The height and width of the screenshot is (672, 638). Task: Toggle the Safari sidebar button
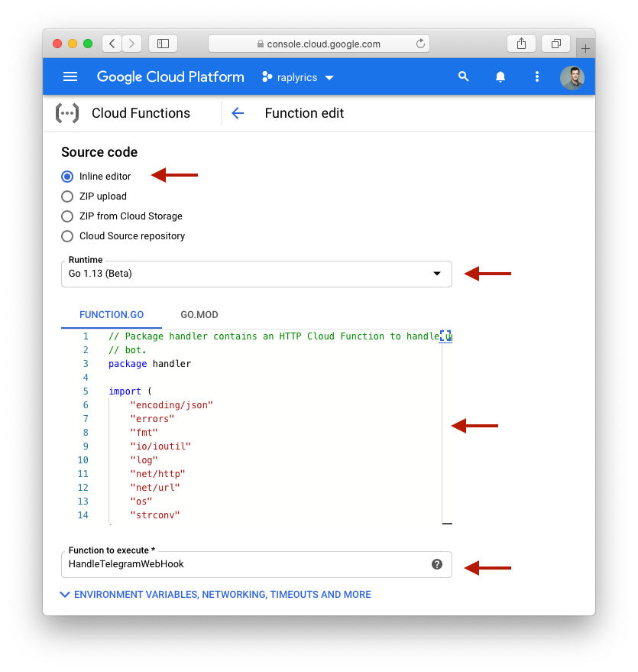tap(164, 44)
